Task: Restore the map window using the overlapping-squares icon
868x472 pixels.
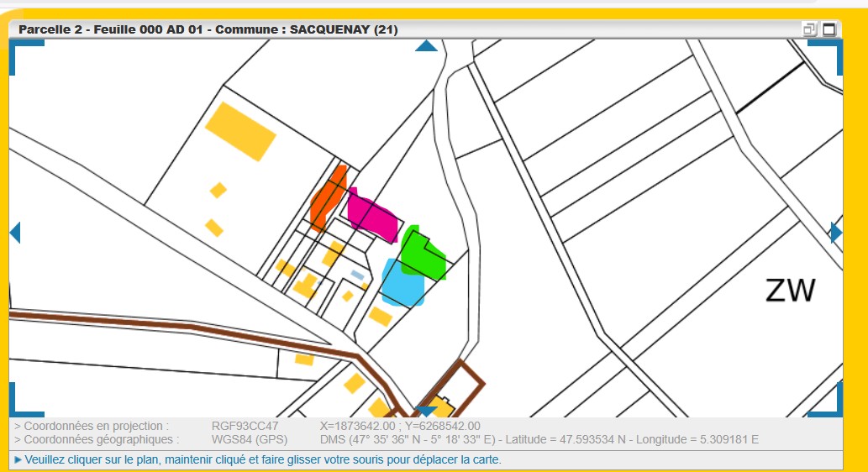Action: pyautogui.click(x=810, y=29)
